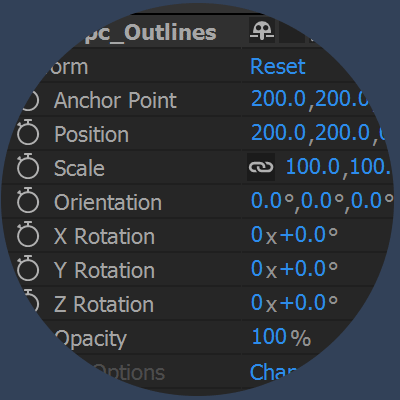Toggle the Anchor Point stopwatch
The width and height of the screenshot is (400, 400).
31,99
